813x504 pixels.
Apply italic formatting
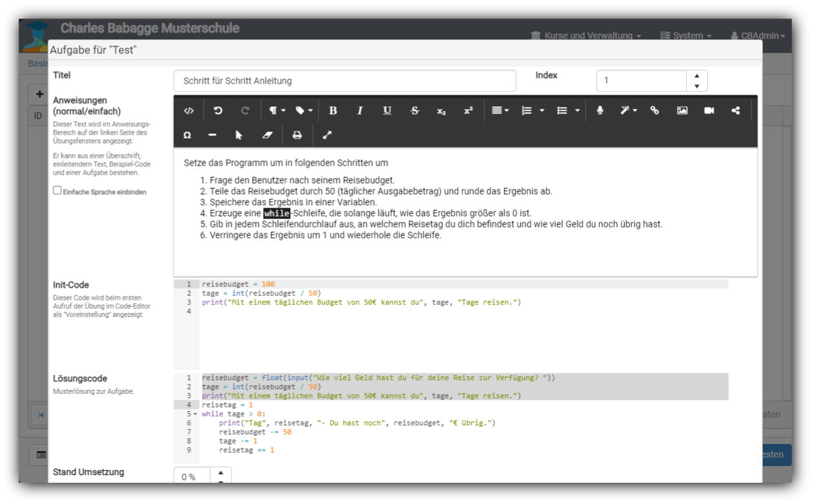(x=360, y=111)
